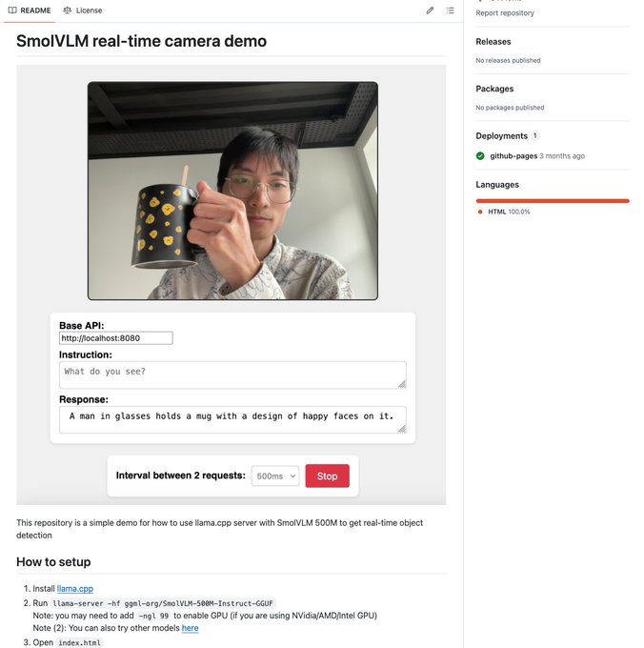644x648 pixels.
Task: Click the orange HTML language dot
Action: [480, 212]
